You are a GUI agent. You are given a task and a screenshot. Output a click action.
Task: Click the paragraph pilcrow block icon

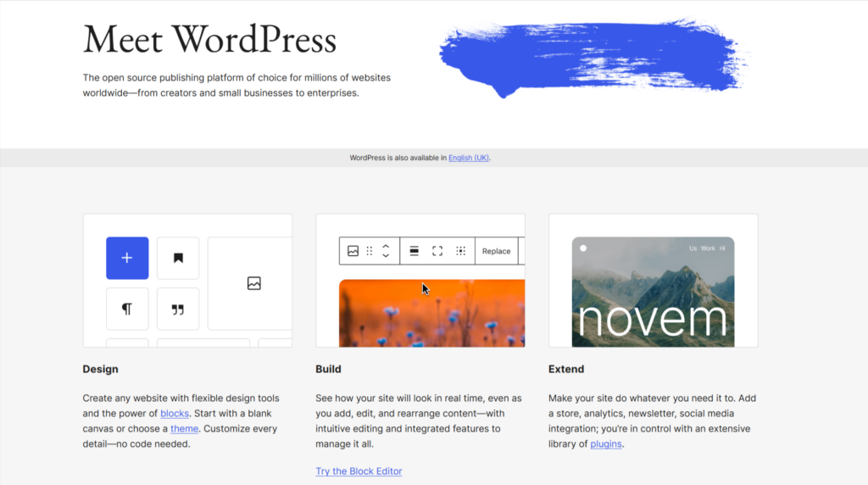tap(127, 309)
